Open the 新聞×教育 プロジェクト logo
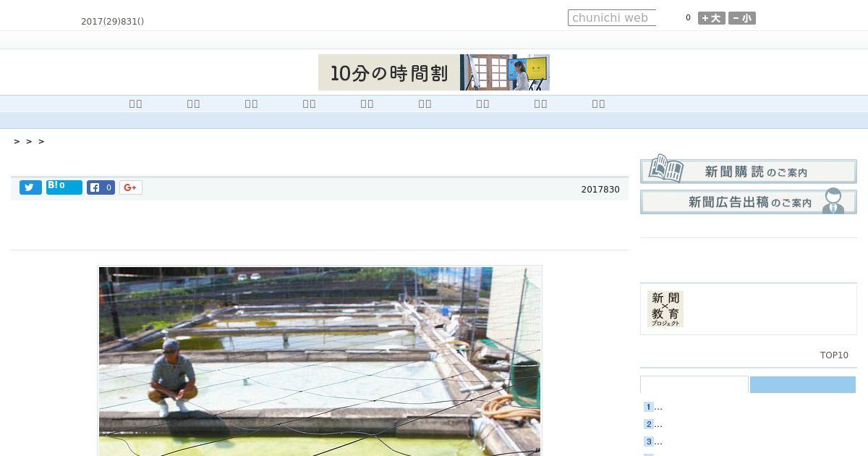Image resolution: width=868 pixels, height=456 pixels. [x=665, y=309]
